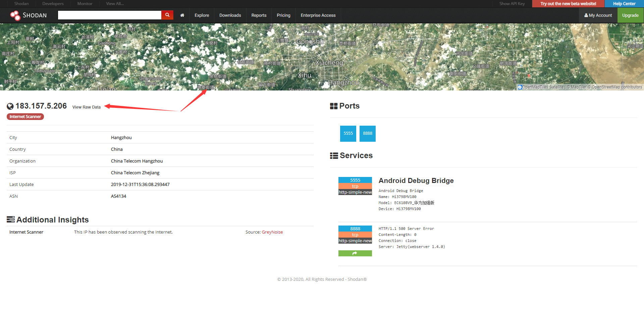Select the Last Update timestamp value
The height and width of the screenshot is (317, 644).
[x=140, y=185]
